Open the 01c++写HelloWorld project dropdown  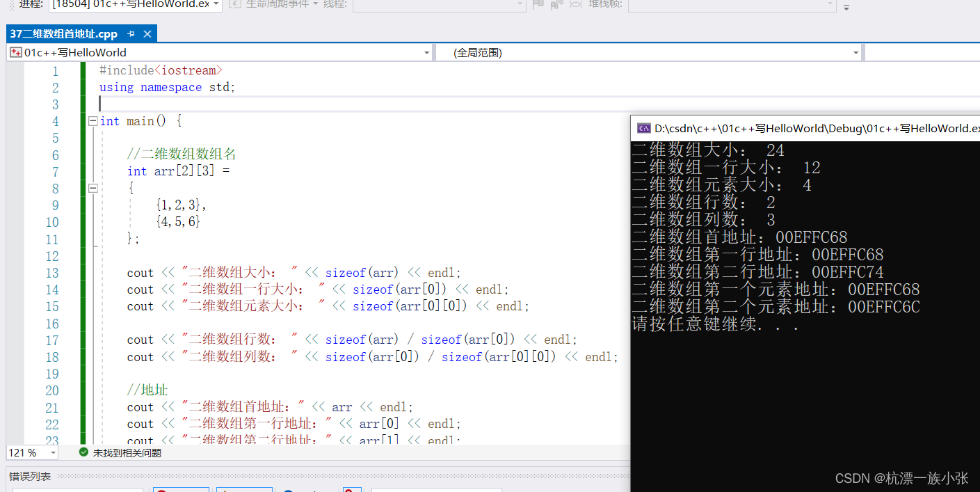(x=427, y=53)
